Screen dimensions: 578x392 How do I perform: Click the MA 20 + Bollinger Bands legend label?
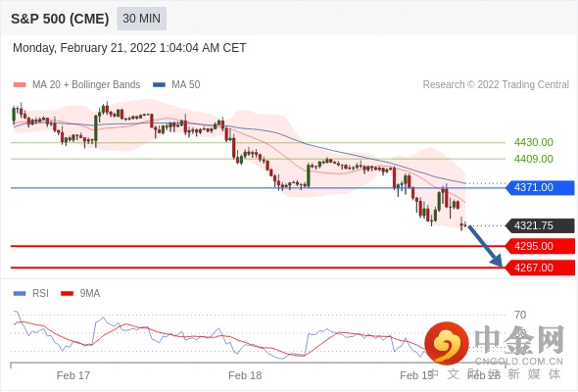pos(86,85)
